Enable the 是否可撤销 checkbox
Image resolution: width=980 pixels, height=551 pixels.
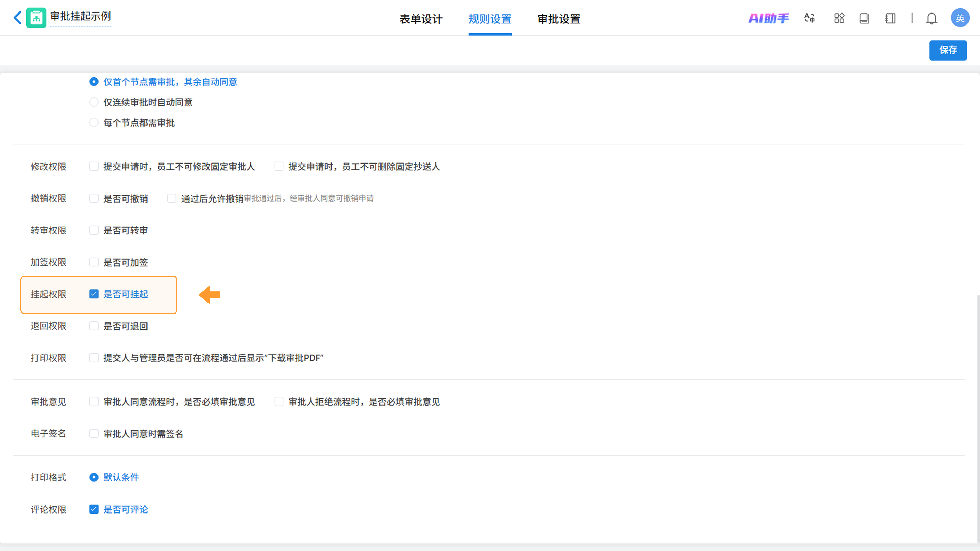pyautogui.click(x=94, y=198)
